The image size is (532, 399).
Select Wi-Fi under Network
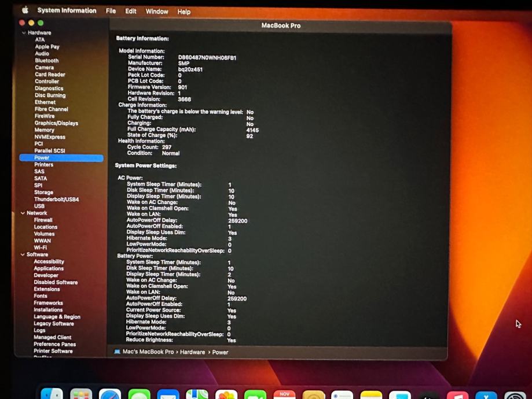(x=41, y=248)
